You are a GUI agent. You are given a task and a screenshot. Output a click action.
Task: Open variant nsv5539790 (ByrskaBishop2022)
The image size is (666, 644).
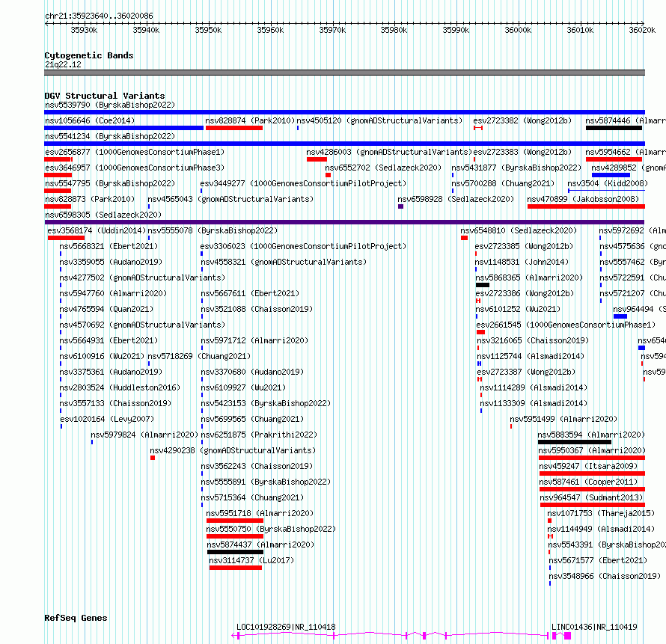click(x=110, y=105)
